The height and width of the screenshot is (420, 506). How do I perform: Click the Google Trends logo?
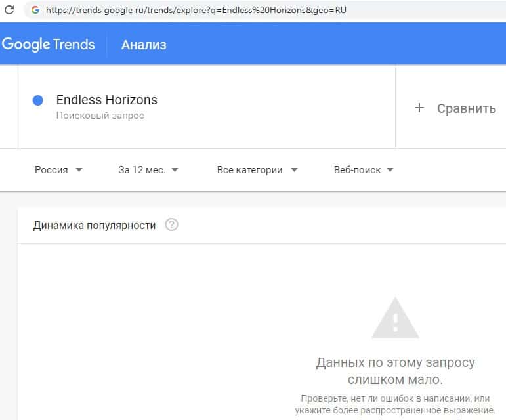[49, 45]
